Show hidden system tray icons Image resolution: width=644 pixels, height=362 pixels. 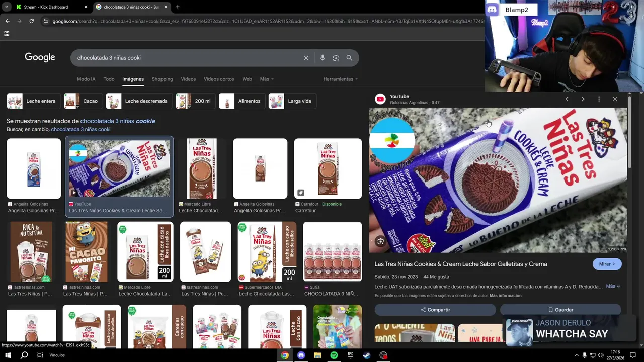coord(576,355)
